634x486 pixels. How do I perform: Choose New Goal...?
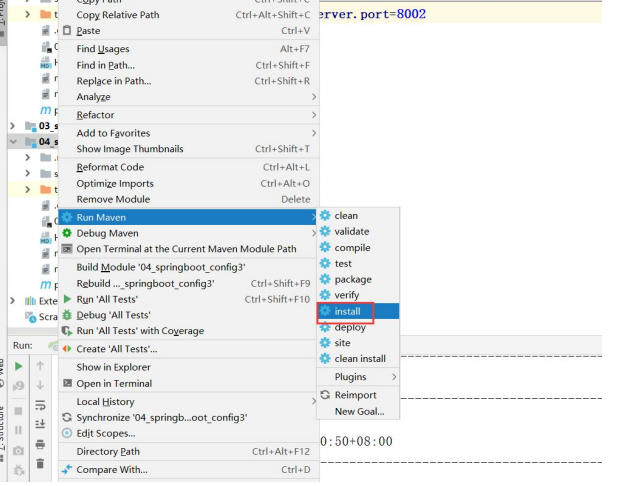click(x=358, y=411)
